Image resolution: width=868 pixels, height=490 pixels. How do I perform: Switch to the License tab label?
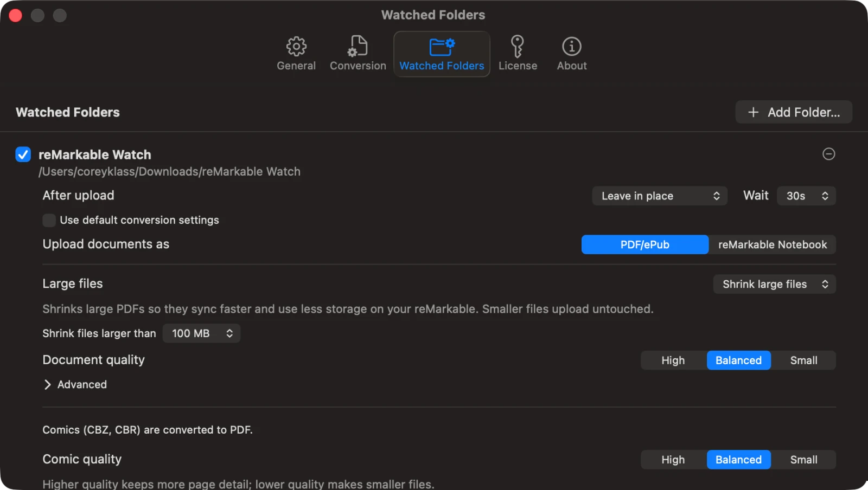[x=518, y=66]
